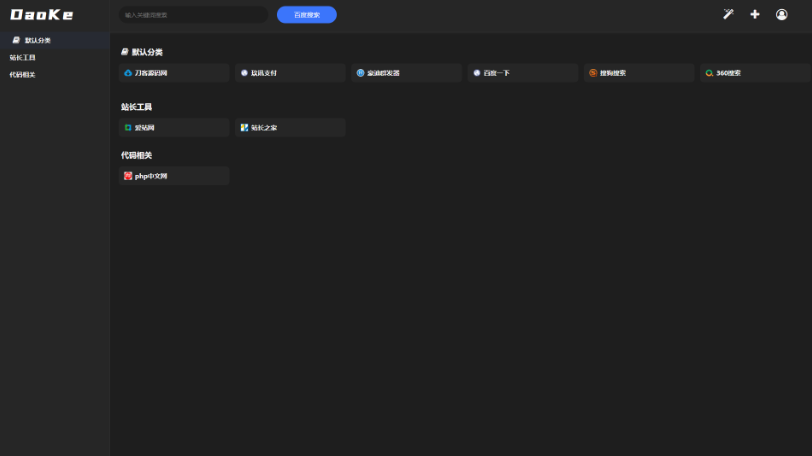Open the 金油群发器 bookmark card
The height and width of the screenshot is (456, 812).
(406, 73)
